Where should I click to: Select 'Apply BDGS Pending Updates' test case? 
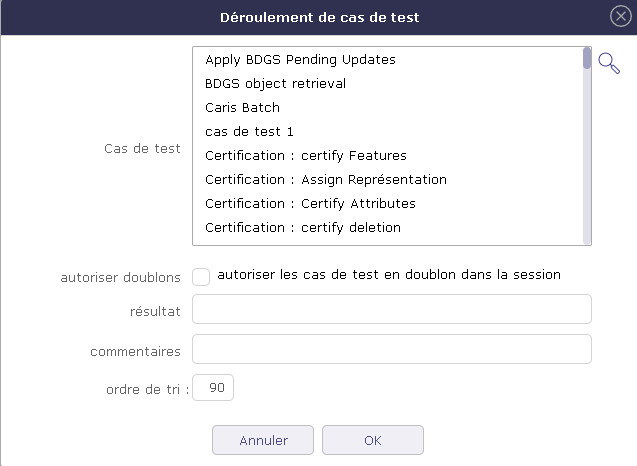300,60
